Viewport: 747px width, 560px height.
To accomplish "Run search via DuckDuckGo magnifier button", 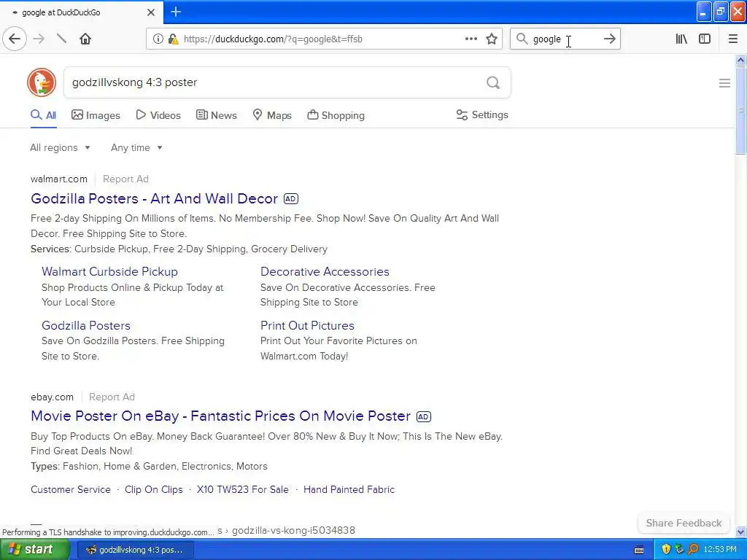I will coord(493,83).
